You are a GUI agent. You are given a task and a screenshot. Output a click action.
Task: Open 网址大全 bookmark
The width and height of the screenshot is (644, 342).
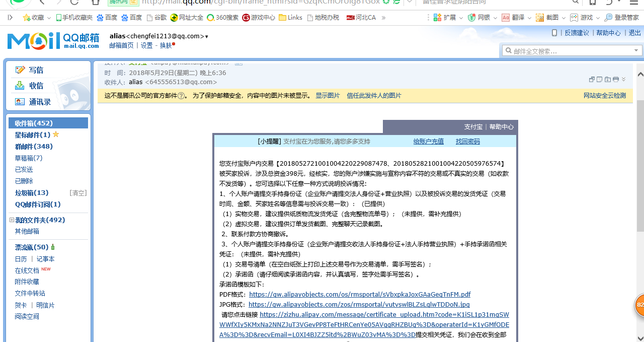coord(187,18)
